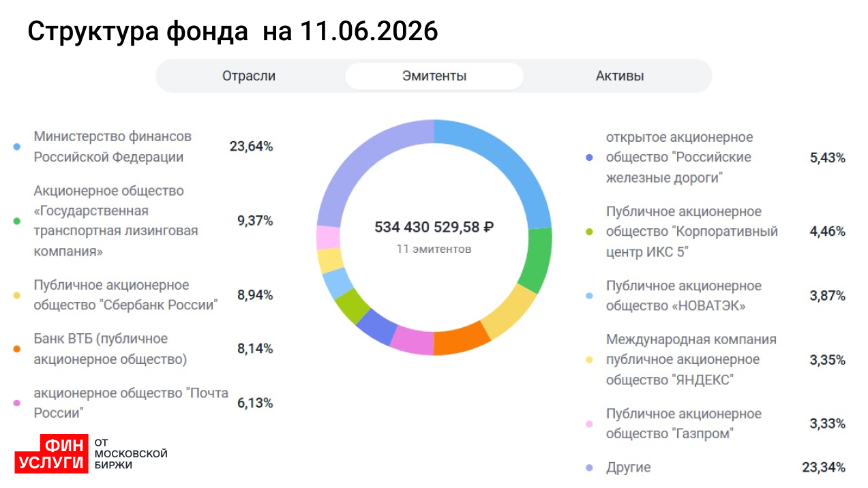Image resolution: width=868 pixels, height=488 pixels.
Task: Click the 9,37% value
Action: [x=255, y=221]
